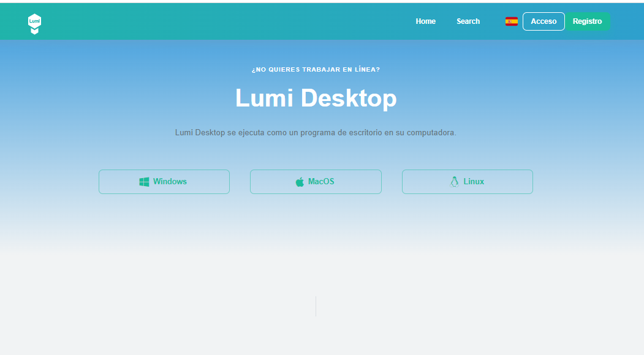Click the 'Lumi Desktop se ejecuta como' description
This screenshot has width=644, height=355.
tap(316, 133)
